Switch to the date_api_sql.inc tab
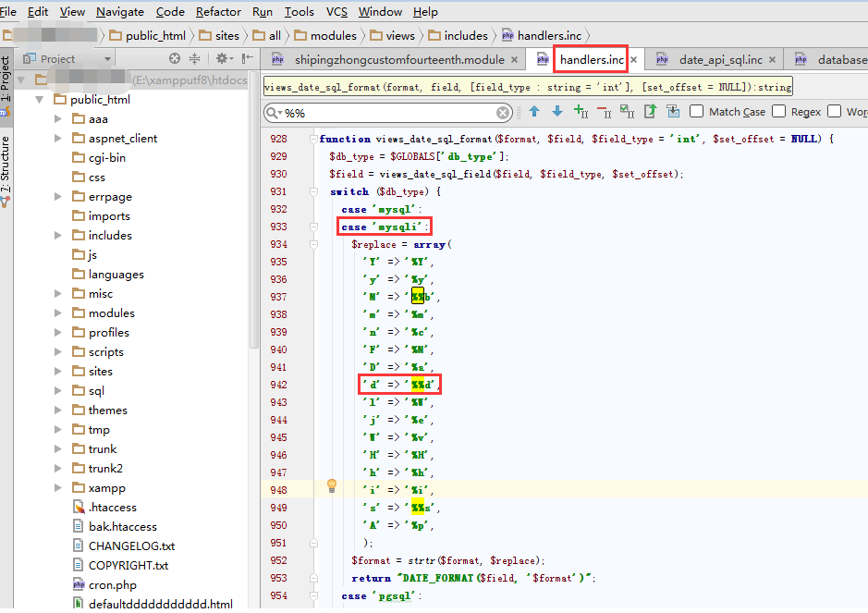 pyautogui.click(x=714, y=60)
